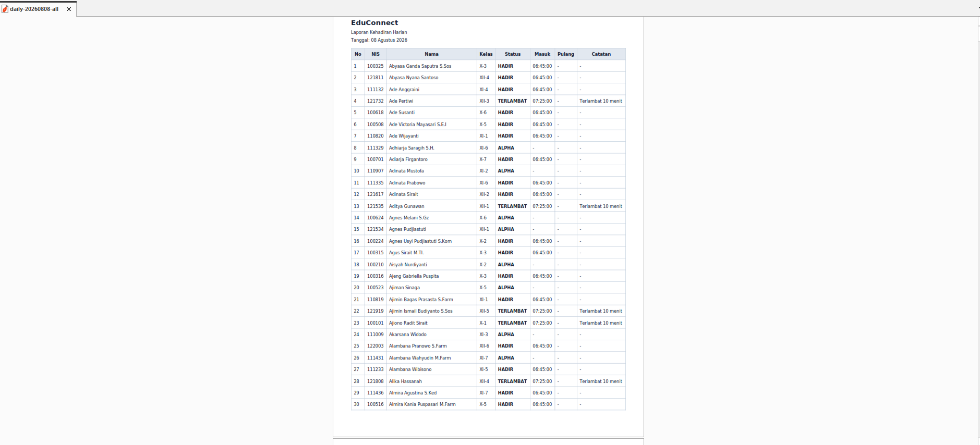Screen dimensions: 980x445
Task: Click the name Ajiono Radit Sirait
Action: 408,323
